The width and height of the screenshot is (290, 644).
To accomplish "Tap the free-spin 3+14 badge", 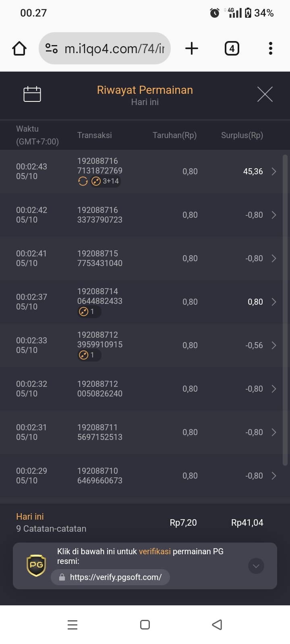I will point(106,181).
